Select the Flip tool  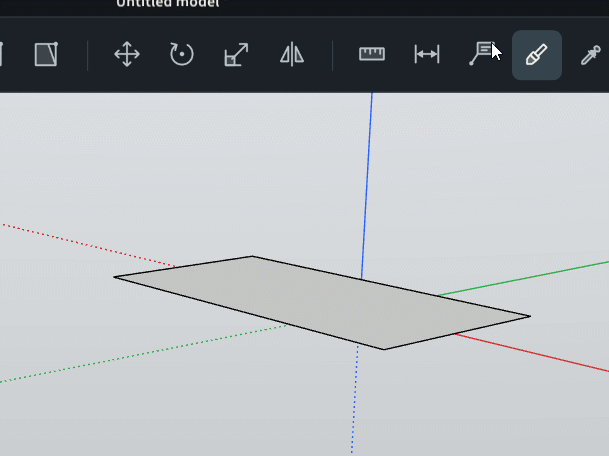[x=292, y=54]
